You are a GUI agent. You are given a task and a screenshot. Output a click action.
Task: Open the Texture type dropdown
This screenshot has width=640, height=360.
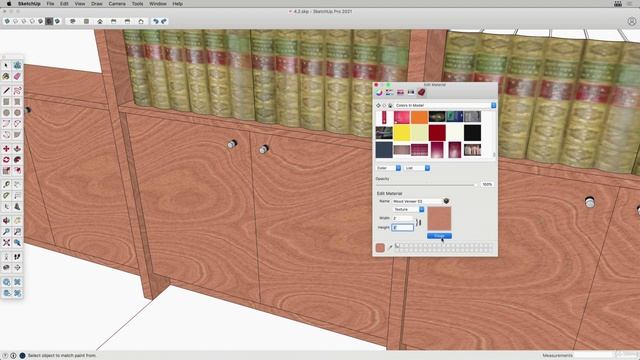pyautogui.click(x=409, y=209)
